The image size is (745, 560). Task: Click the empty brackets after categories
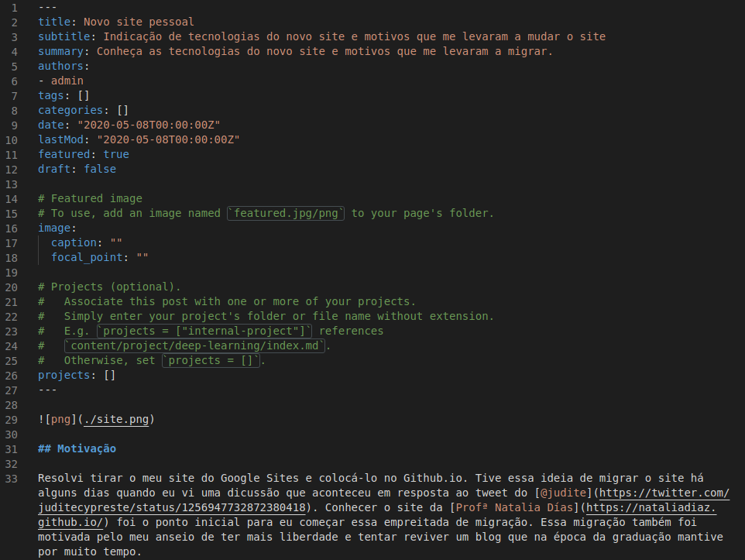tap(122, 111)
